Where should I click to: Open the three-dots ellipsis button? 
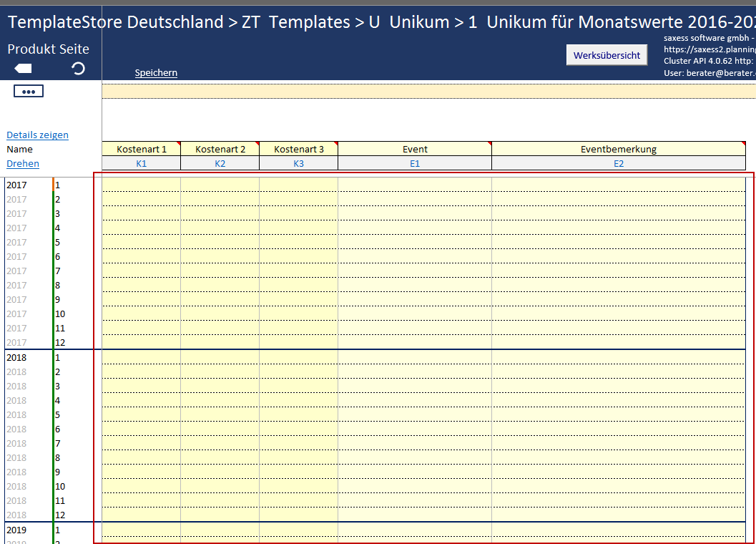29,92
